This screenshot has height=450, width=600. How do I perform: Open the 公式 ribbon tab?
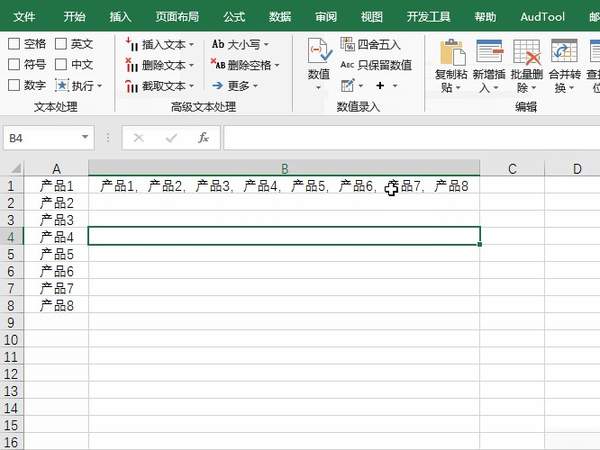[234, 17]
